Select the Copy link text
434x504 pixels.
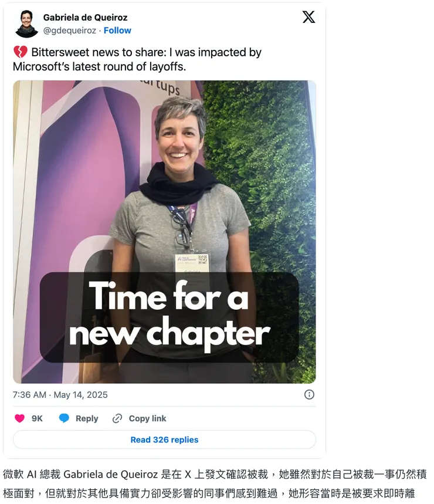click(x=147, y=418)
